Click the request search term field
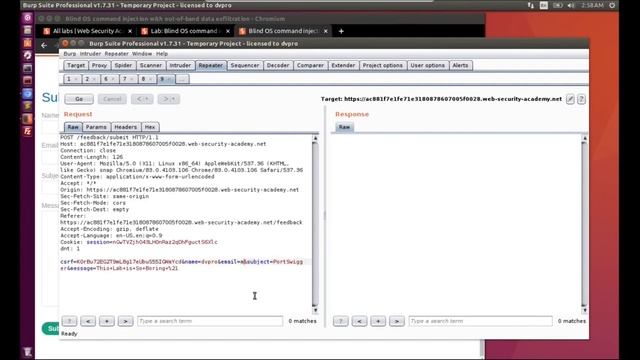This screenshot has width=640, height=360. point(210,321)
